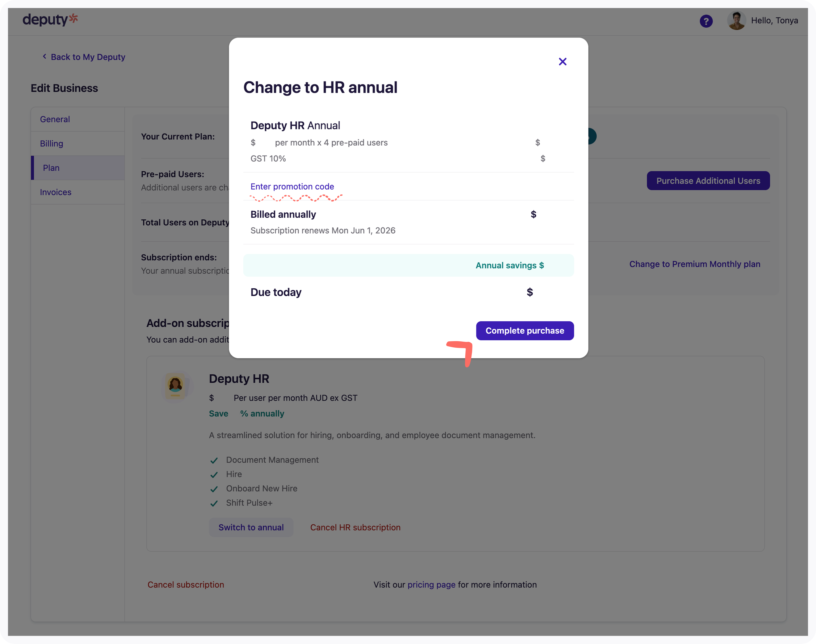Click Purchase Additional Users button
Screen dimensions: 816x644
708,181
